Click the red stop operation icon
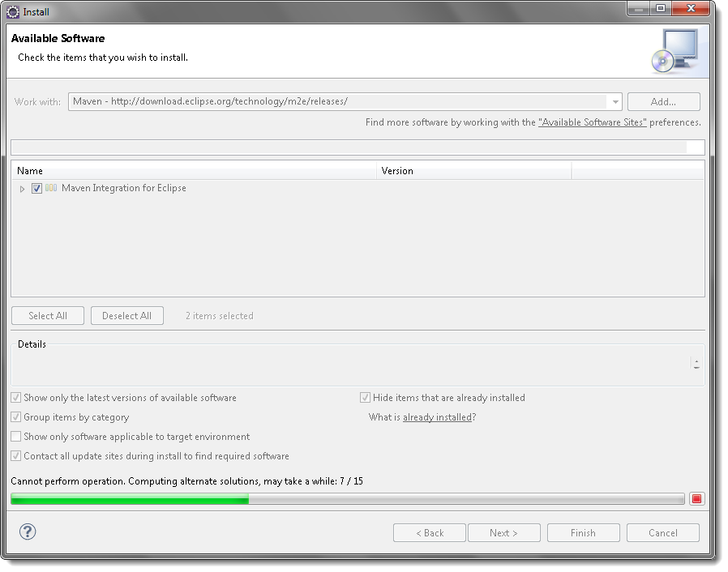The height and width of the screenshot is (572, 728). click(x=696, y=499)
